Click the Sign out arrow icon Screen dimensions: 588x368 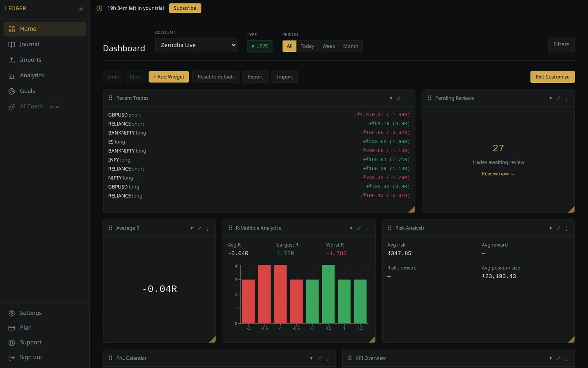click(12, 357)
